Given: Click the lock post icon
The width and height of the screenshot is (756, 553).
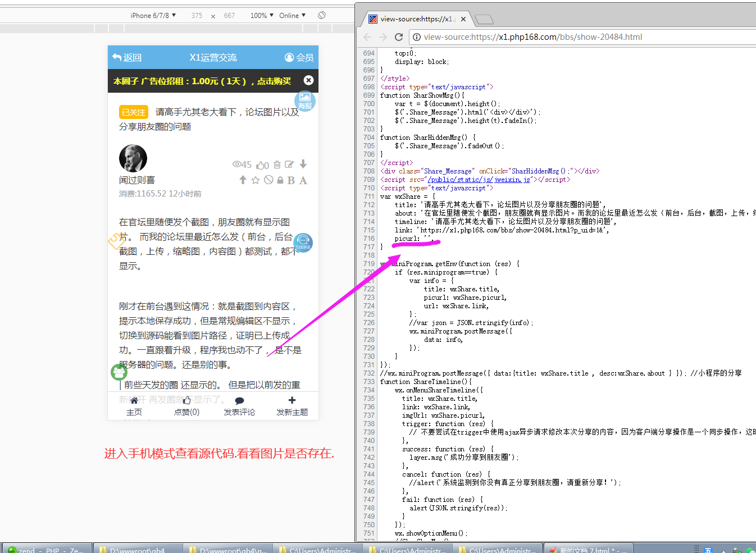Looking at the screenshot, I should click(x=280, y=180).
